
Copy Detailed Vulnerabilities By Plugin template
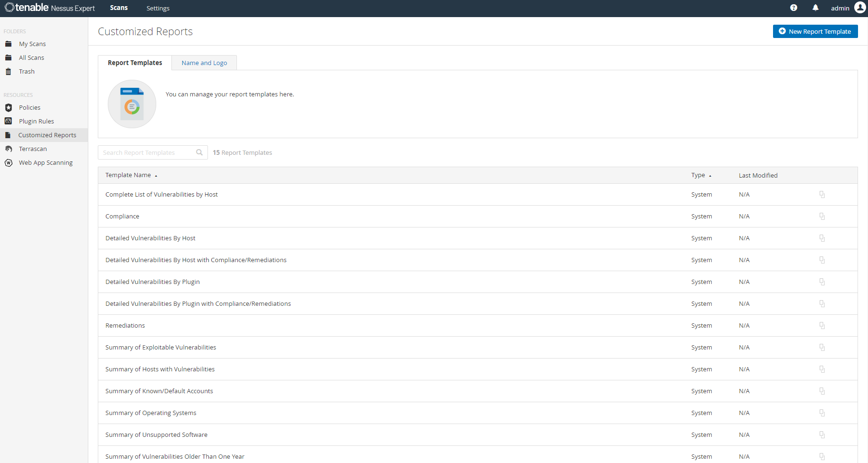pos(822,282)
